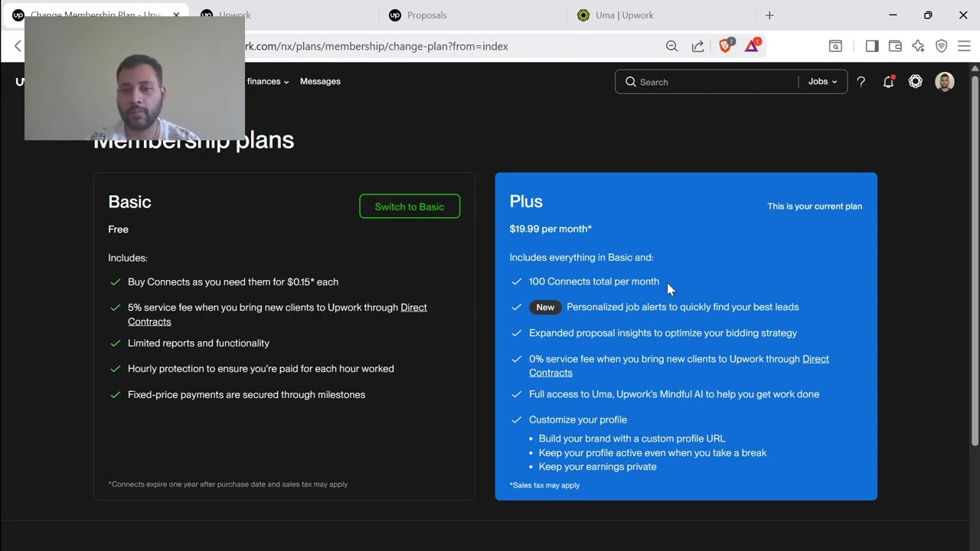This screenshot has width=980, height=551.
Task: Open the browser hamburger menu
Action: point(964,46)
